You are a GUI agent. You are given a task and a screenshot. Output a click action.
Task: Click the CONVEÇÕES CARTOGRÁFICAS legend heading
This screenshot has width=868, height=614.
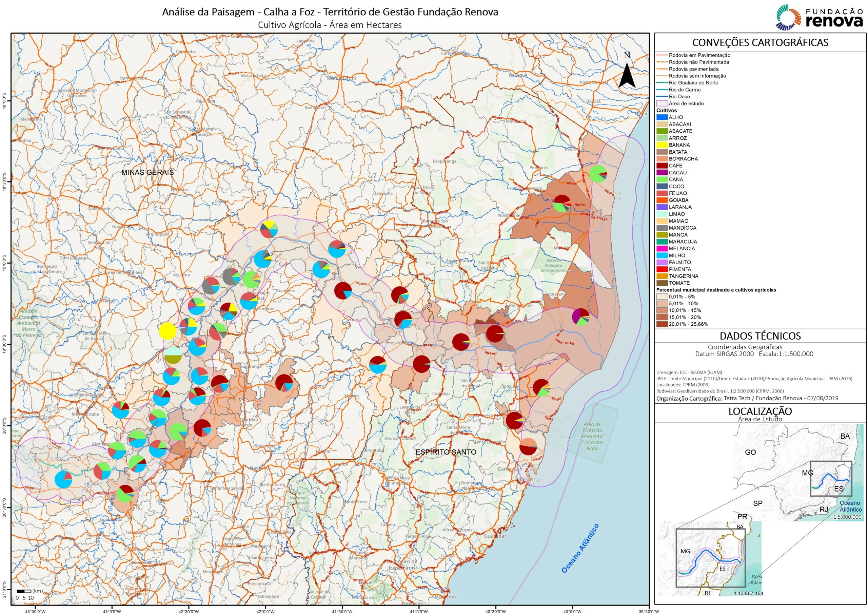point(760,42)
